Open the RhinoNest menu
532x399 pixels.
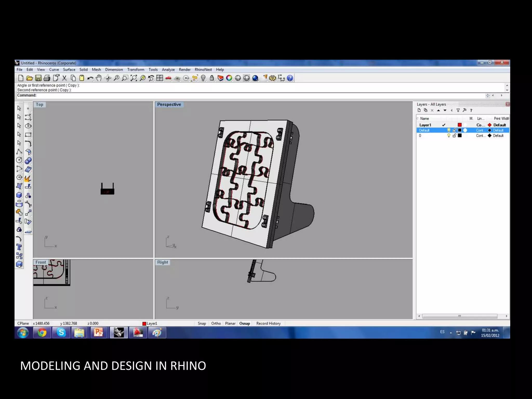[x=203, y=70]
